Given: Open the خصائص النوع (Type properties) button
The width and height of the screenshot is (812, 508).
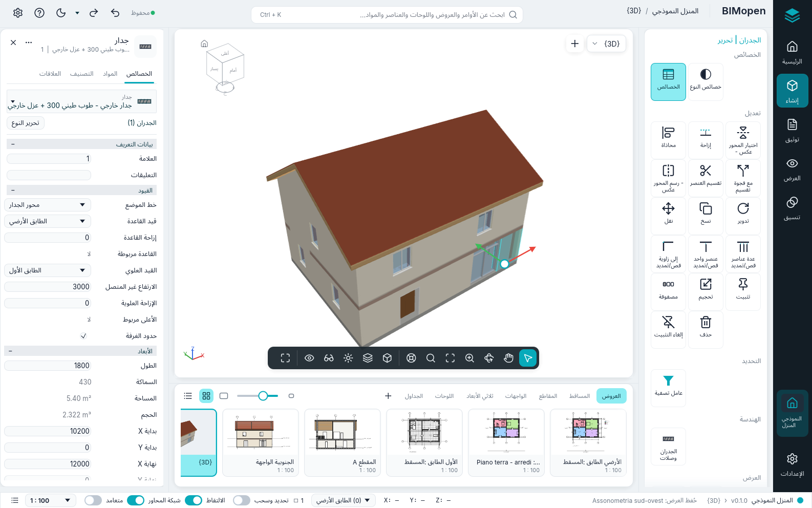Looking at the screenshot, I should pyautogui.click(x=706, y=81).
